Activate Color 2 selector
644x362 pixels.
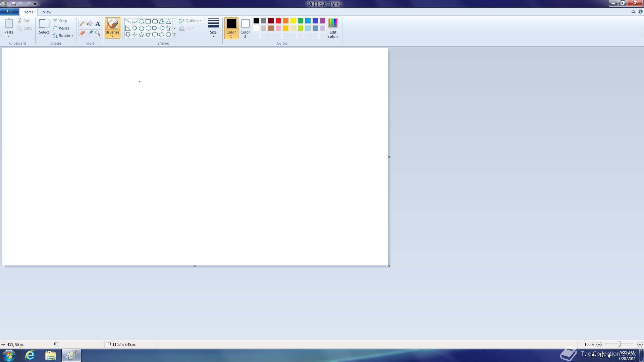tap(245, 28)
